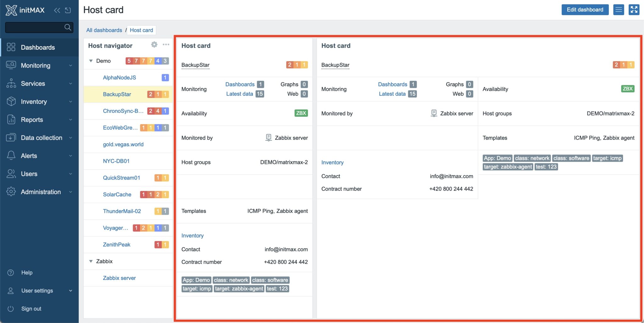
Task: Collapse the Demo host group
Action: click(x=91, y=61)
